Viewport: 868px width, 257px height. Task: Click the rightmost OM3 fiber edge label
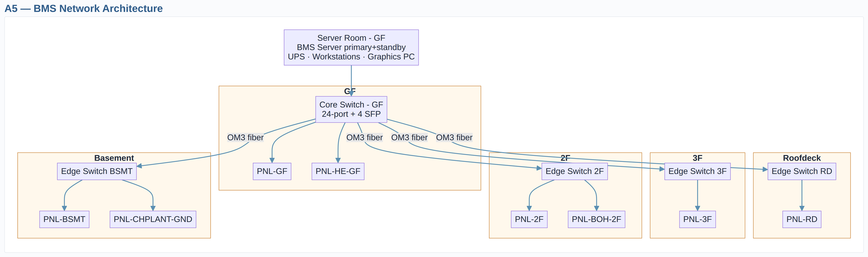click(454, 137)
